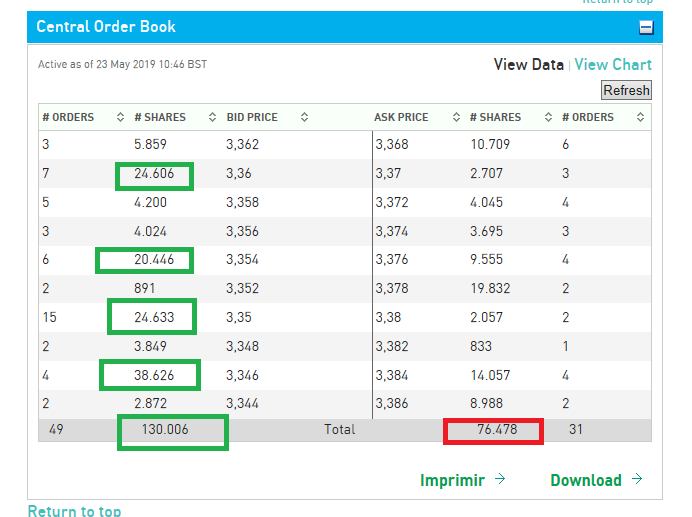This screenshot has width=692, height=517.
Task: Click the arrow icon next to Download
Action: (x=637, y=479)
